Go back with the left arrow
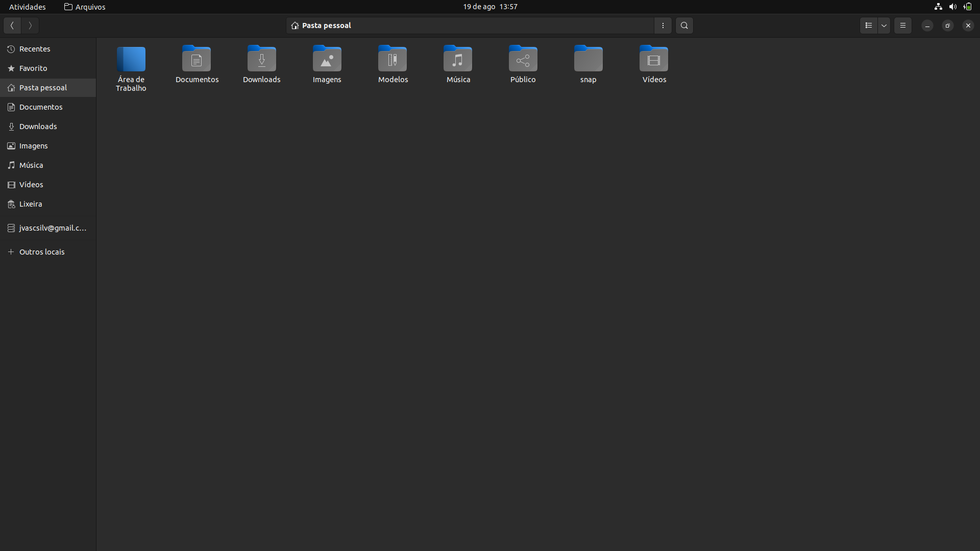The width and height of the screenshot is (980, 551). [x=12, y=26]
